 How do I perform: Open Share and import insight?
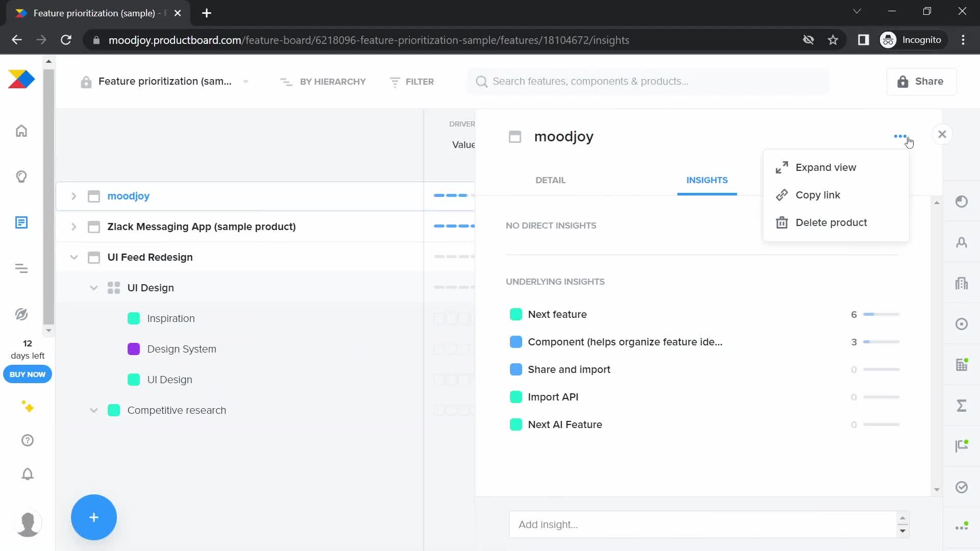tap(569, 369)
